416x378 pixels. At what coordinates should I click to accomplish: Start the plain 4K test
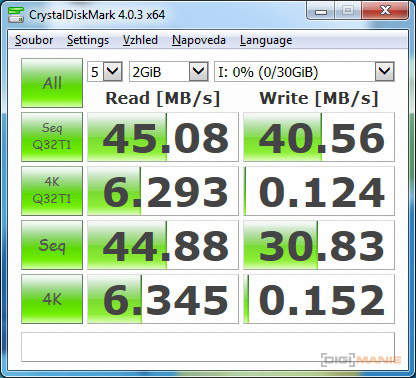[x=52, y=299]
